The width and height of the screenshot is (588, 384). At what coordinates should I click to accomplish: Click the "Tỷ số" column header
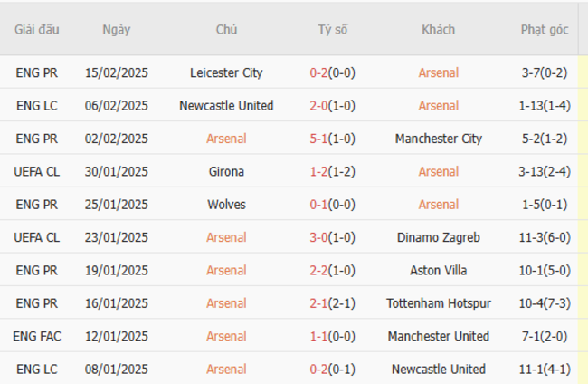(332, 29)
